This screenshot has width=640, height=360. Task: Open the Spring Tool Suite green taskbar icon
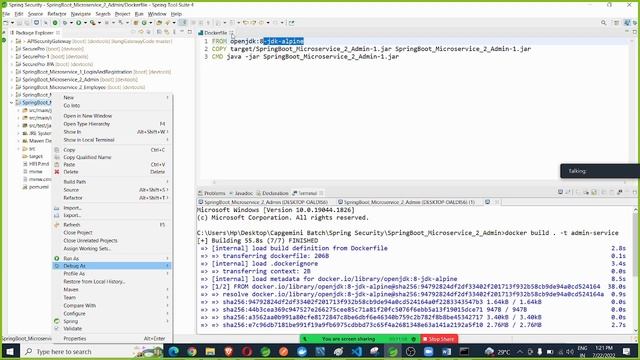coord(393,351)
